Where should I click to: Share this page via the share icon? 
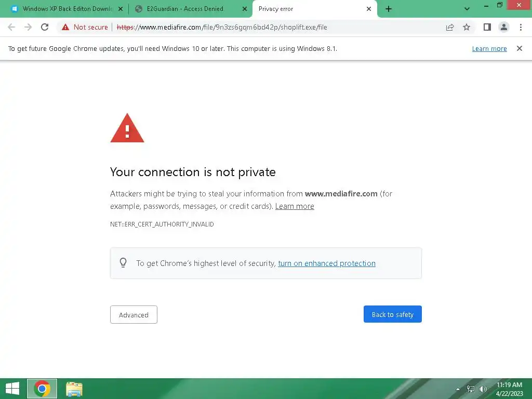(450, 27)
